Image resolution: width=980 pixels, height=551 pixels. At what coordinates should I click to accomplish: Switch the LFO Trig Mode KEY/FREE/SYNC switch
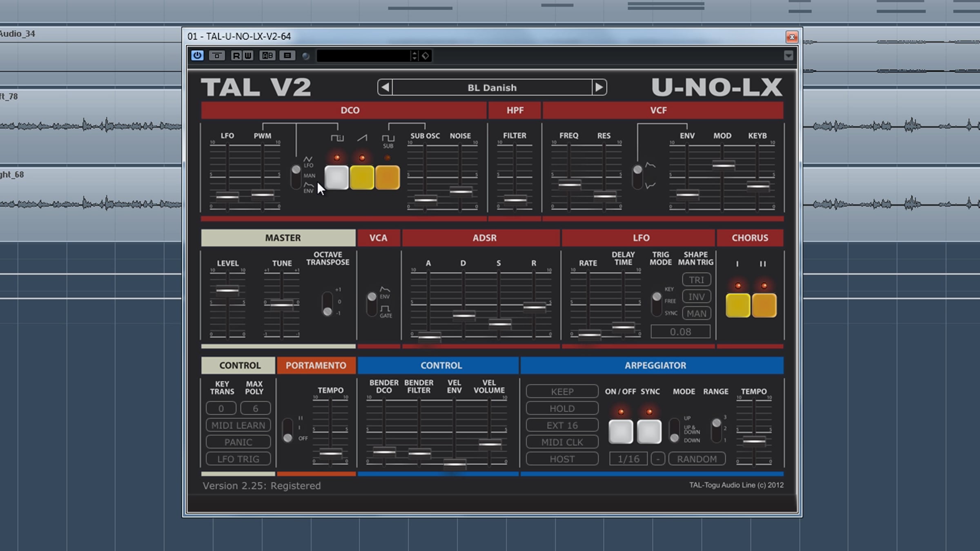pos(657,304)
